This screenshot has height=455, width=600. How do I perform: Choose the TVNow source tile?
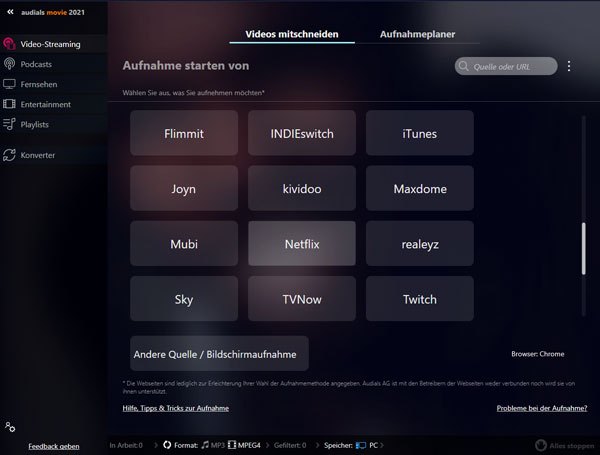tap(302, 298)
